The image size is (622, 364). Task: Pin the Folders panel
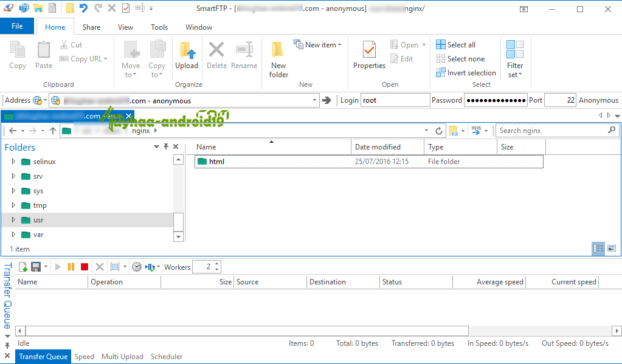[x=166, y=146]
